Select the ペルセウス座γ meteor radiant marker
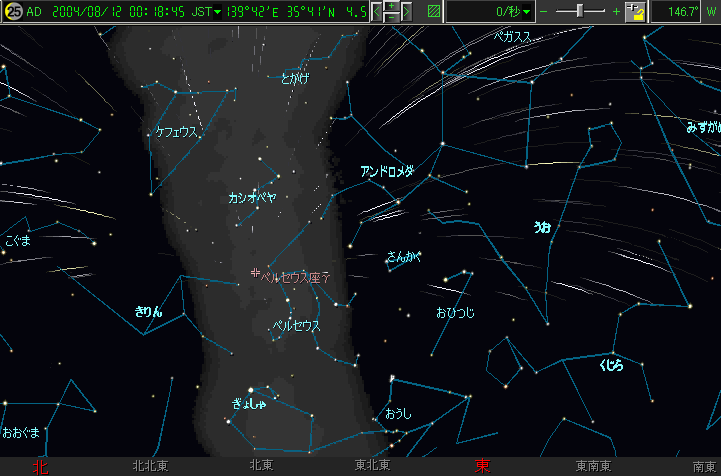The image size is (721, 476). point(256,272)
